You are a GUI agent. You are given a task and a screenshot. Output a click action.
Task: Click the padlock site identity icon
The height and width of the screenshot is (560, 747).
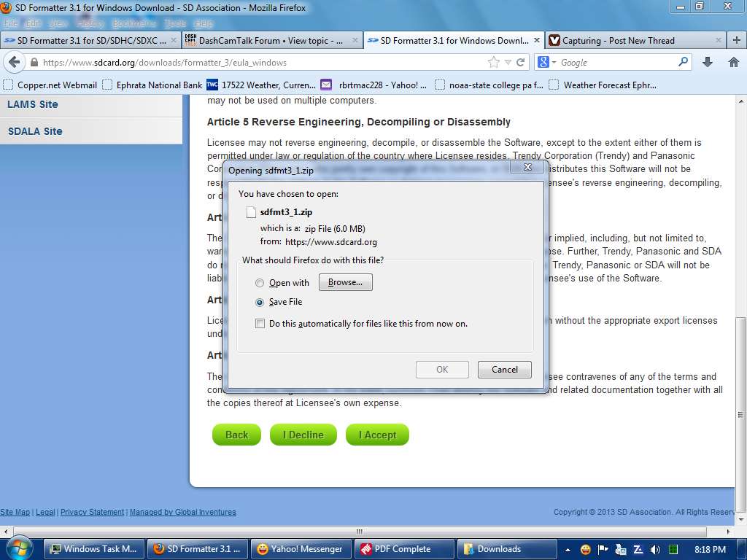pos(34,63)
